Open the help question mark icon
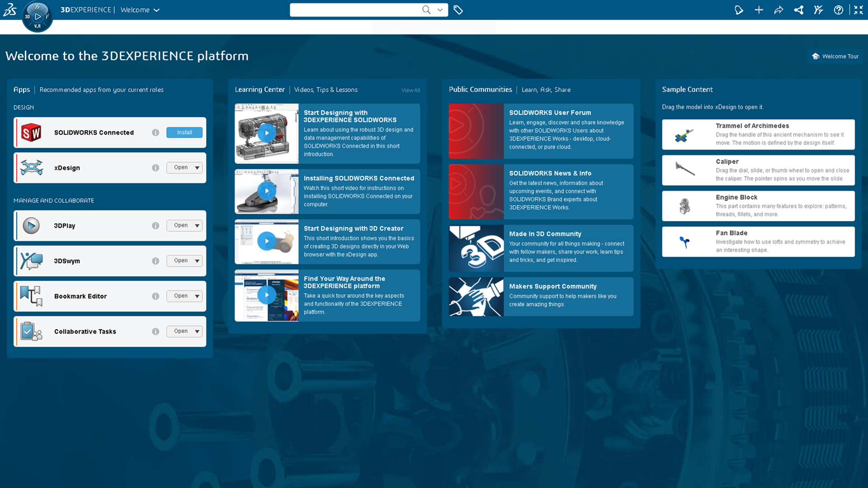This screenshot has width=868, height=488. 838,10
